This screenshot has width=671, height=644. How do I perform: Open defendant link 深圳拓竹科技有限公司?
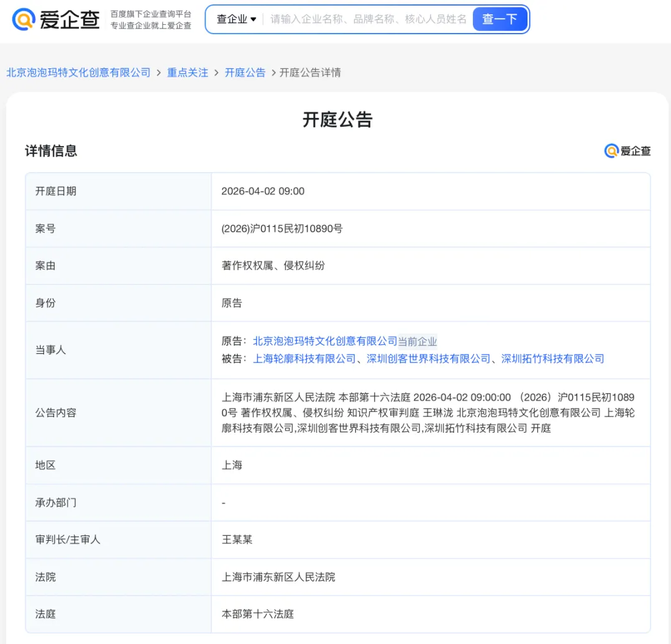click(552, 359)
